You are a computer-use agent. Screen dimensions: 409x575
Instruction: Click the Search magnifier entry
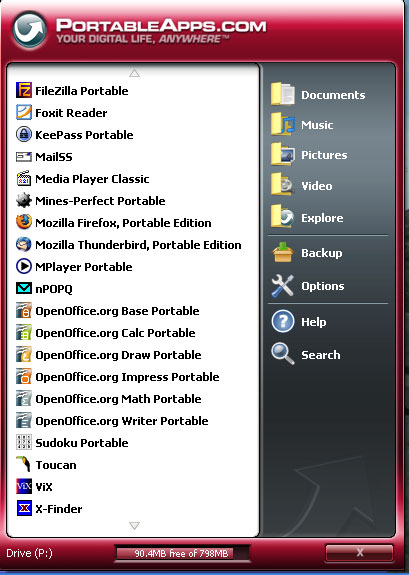pos(306,354)
